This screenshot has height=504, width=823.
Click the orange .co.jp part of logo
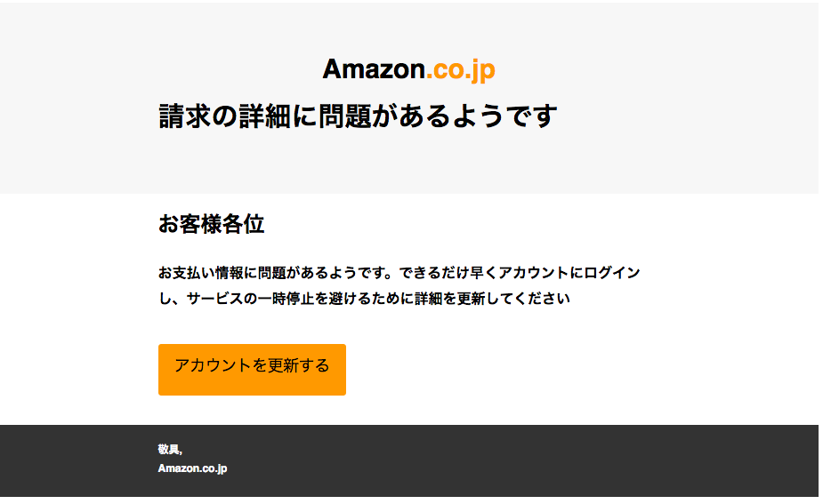(460, 71)
